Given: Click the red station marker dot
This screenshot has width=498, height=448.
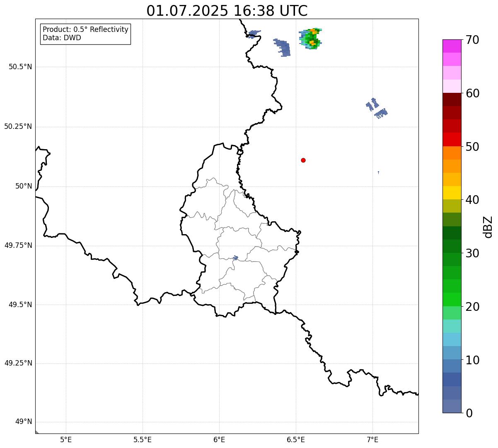Looking at the screenshot, I should (x=303, y=160).
